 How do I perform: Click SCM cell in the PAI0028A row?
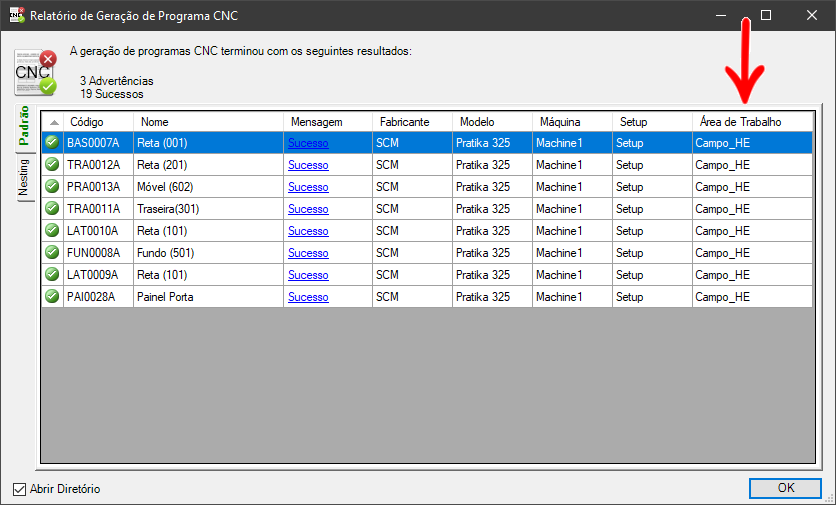[x=412, y=297]
